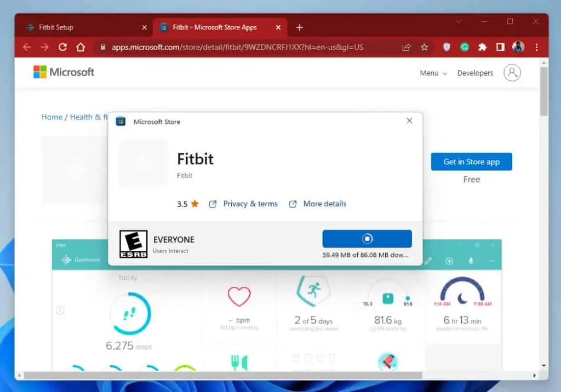Open the Privacy & terms link

point(250,203)
